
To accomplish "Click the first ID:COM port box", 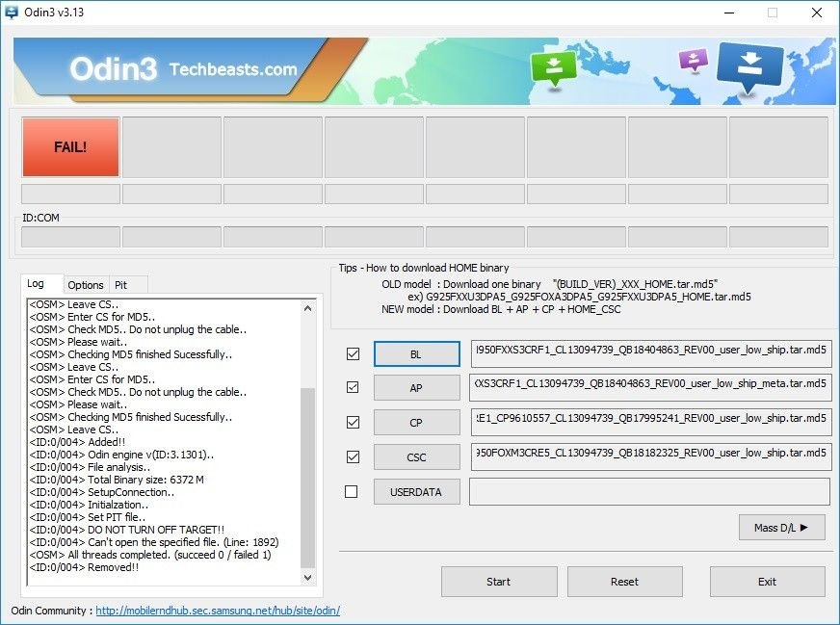I will 70,237.
